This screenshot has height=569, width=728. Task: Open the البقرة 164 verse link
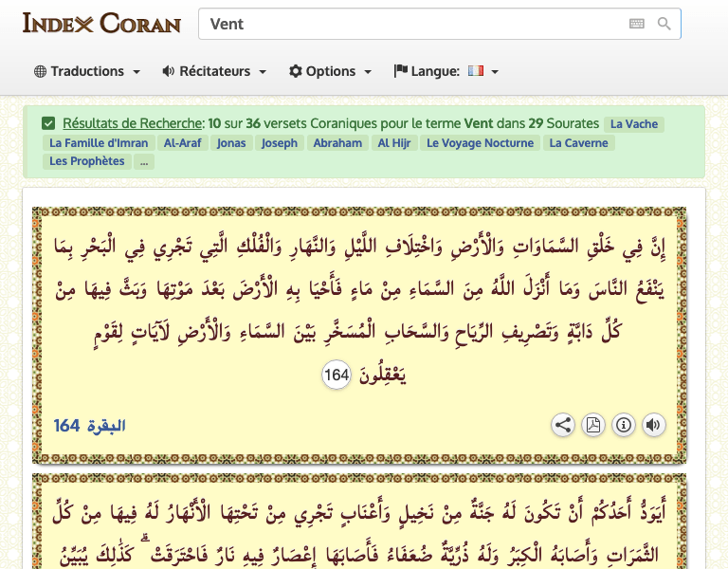click(89, 426)
